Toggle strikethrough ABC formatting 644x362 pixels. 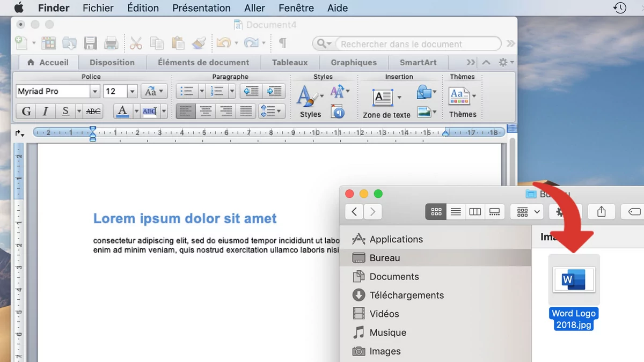click(93, 111)
